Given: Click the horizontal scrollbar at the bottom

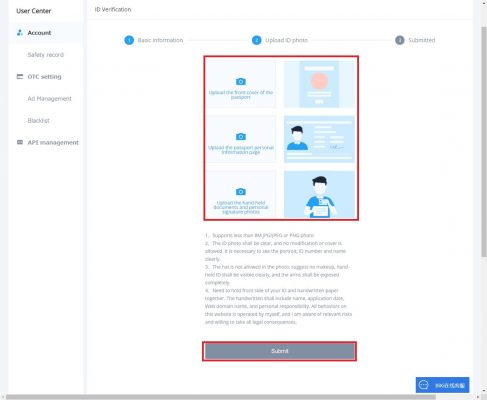Looking at the screenshot, I should (221, 397).
